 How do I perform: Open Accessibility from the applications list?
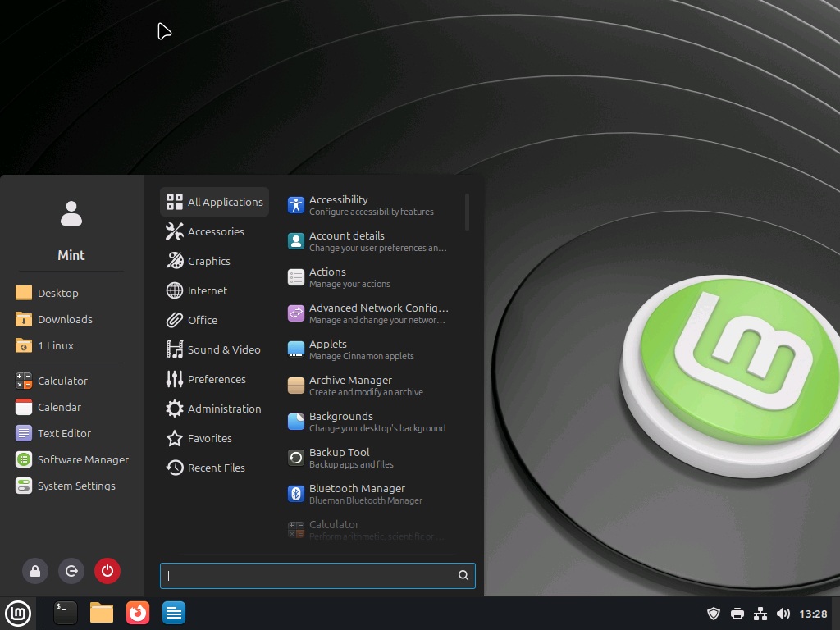[371, 205]
